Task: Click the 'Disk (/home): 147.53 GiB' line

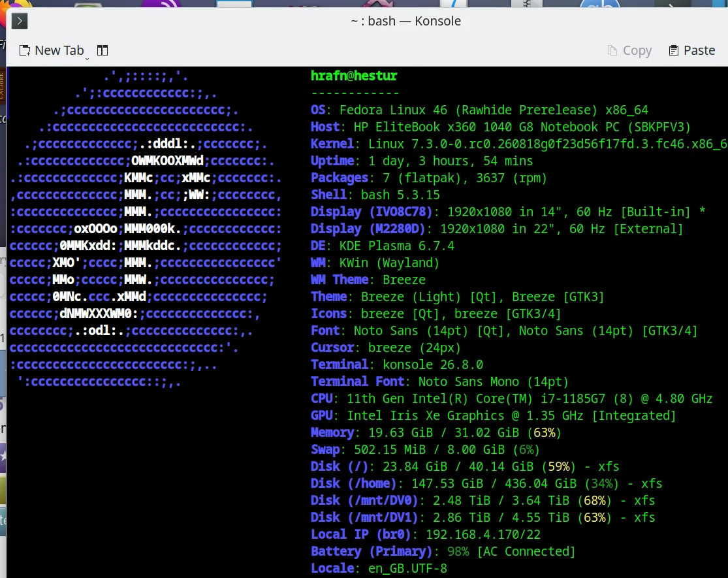Action: click(486, 483)
